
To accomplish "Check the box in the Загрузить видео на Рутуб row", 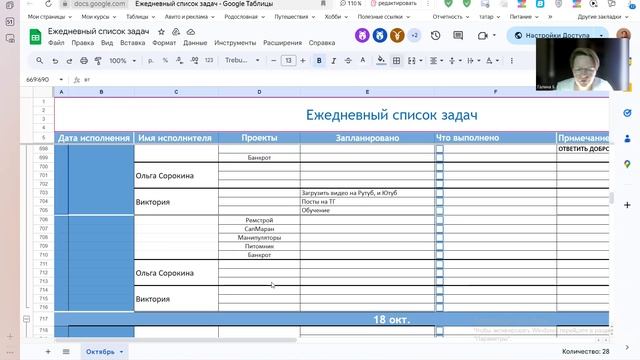I will pyautogui.click(x=440, y=193).
